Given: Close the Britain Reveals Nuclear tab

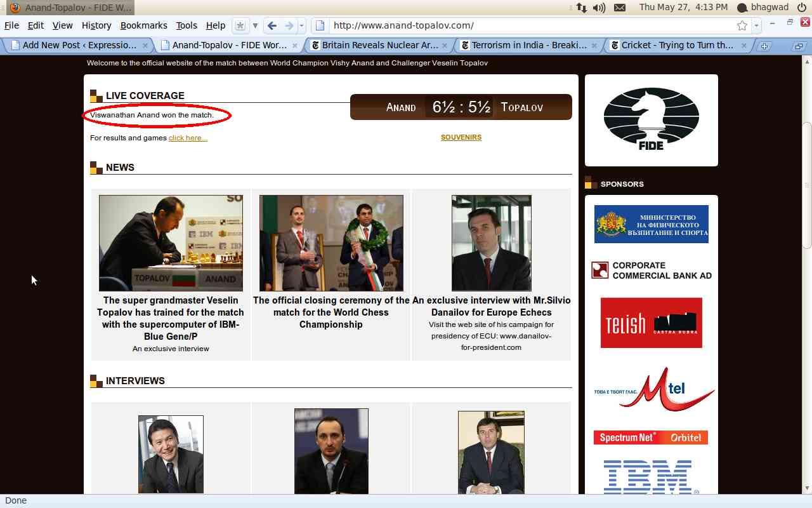Looking at the screenshot, I should pyautogui.click(x=445, y=45).
